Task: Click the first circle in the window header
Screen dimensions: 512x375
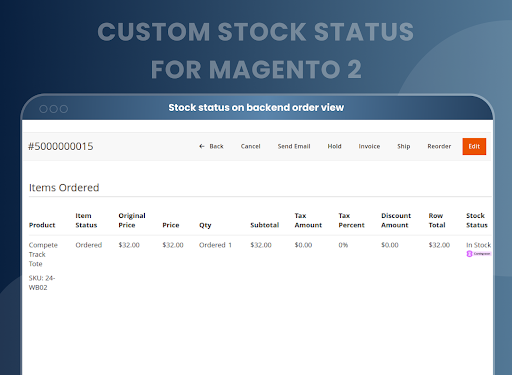Action: click(43, 109)
